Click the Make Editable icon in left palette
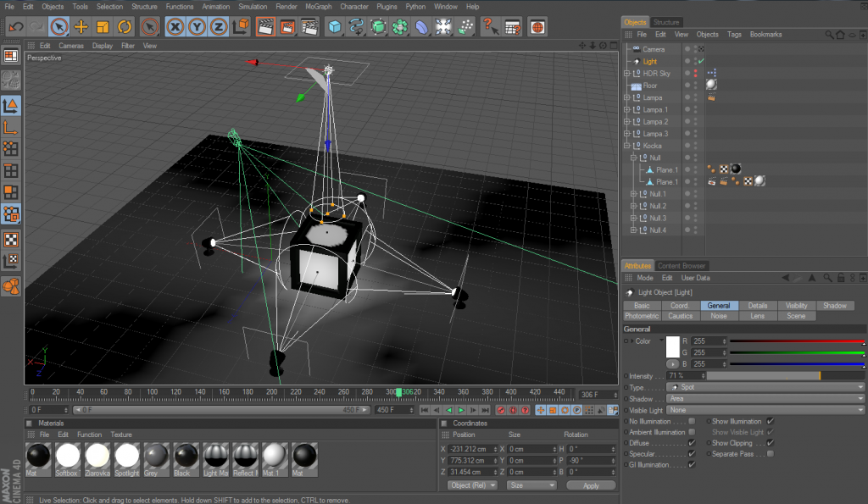 coord(11,80)
